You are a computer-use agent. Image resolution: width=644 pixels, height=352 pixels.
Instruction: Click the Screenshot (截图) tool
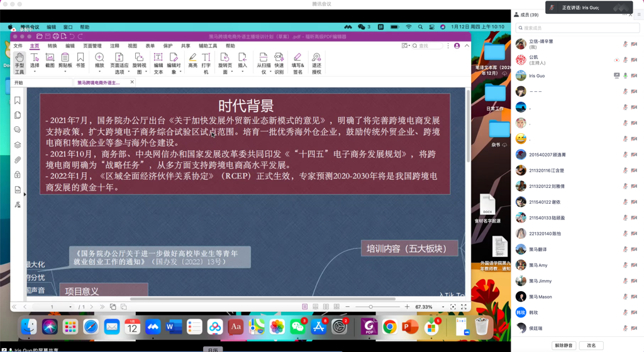point(50,61)
